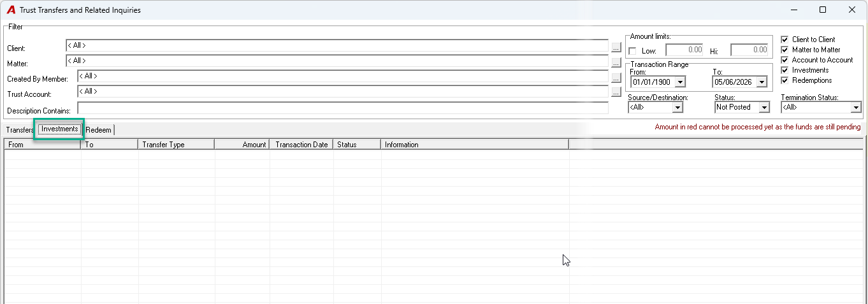
Task: Click the Hi amount value field
Action: tap(749, 50)
